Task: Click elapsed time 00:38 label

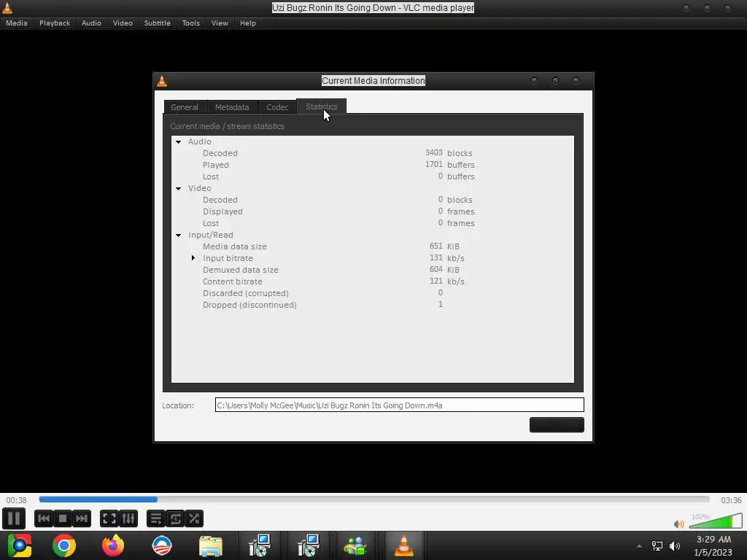Action: click(16, 500)
